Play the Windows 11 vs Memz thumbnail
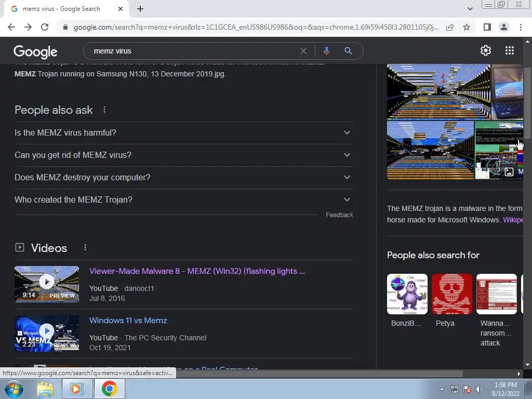This screenshot has width=532, height=399. click(47, 334)
